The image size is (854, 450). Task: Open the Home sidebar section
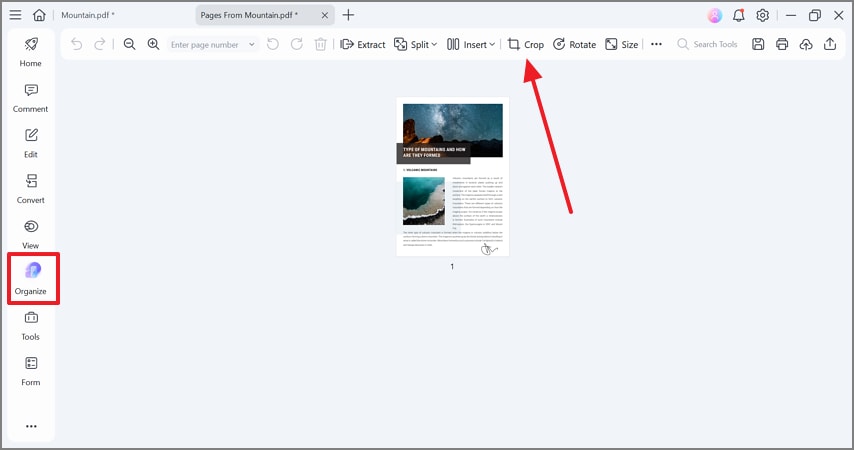click(30, 52)
